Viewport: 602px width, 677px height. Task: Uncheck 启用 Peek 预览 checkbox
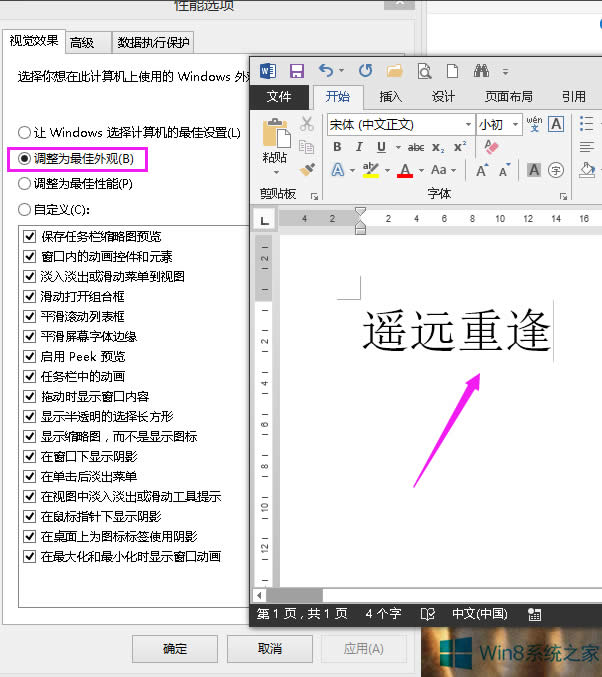(x=29, y=356)
